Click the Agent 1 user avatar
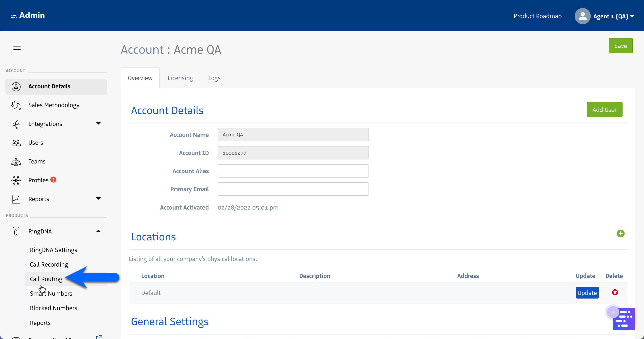Screen dimensions: 644x339 tap(582, 16)
